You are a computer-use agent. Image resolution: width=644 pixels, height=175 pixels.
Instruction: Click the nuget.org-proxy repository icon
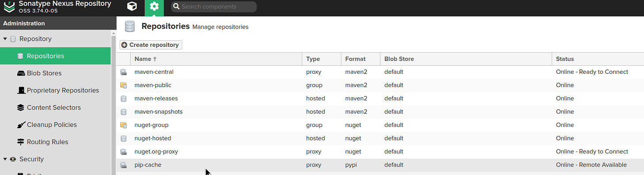tap(123, 151)
